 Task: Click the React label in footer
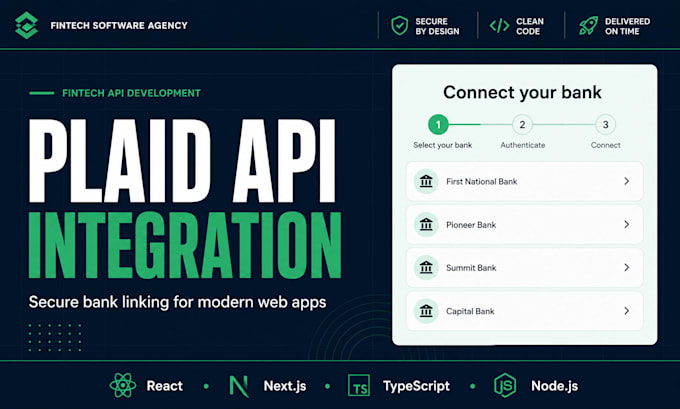pos(164,386)
